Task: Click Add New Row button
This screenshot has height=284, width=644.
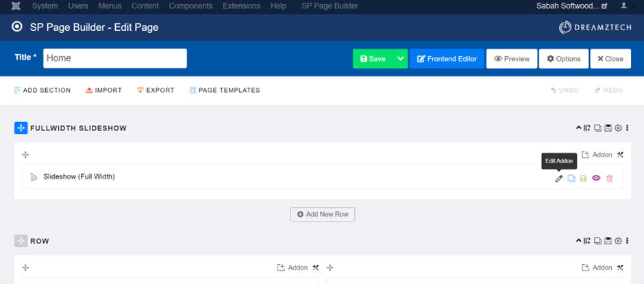Action: 323,215
